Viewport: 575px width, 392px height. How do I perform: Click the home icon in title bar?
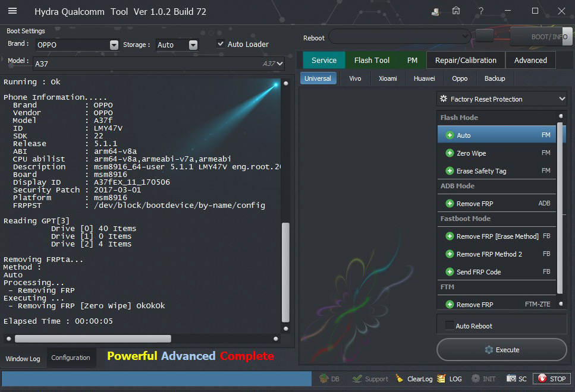(456, 11)
